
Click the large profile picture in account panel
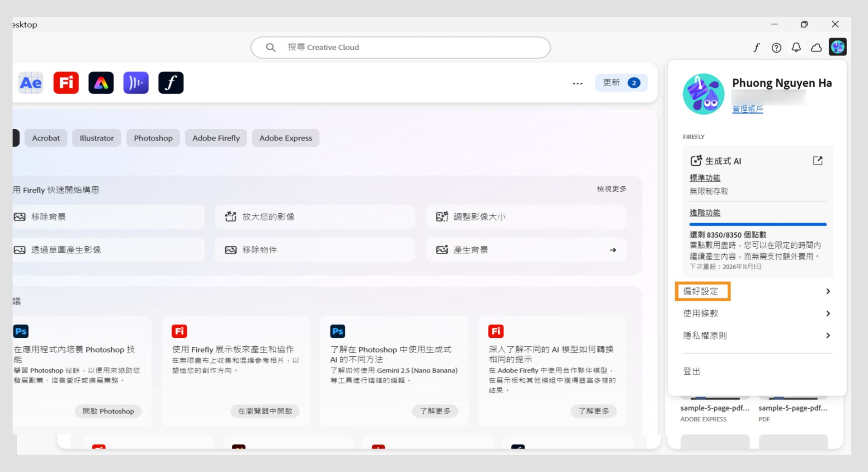pyautogui.click(x=703, y=94)
